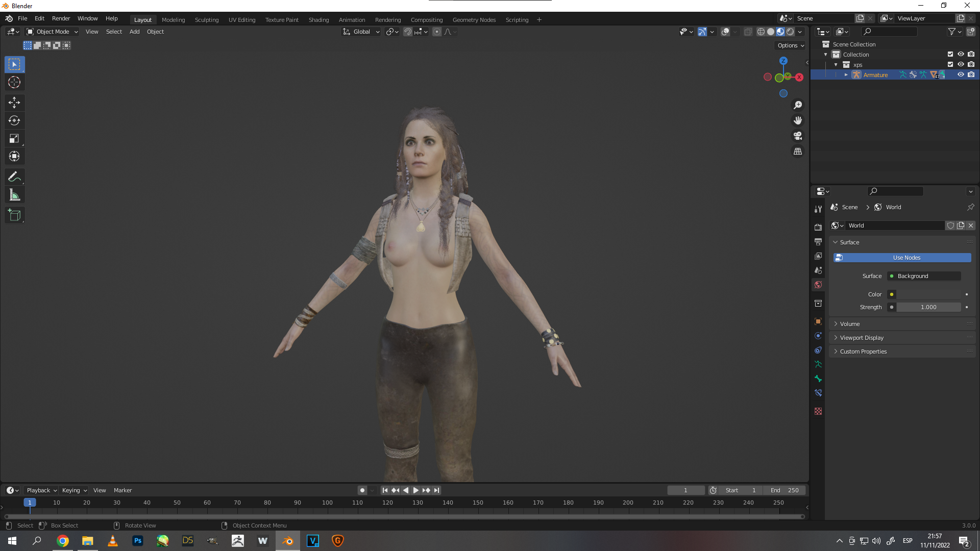Open the viewport Add menu
Viewport: 980px width, 551px height.
(134, 32)
